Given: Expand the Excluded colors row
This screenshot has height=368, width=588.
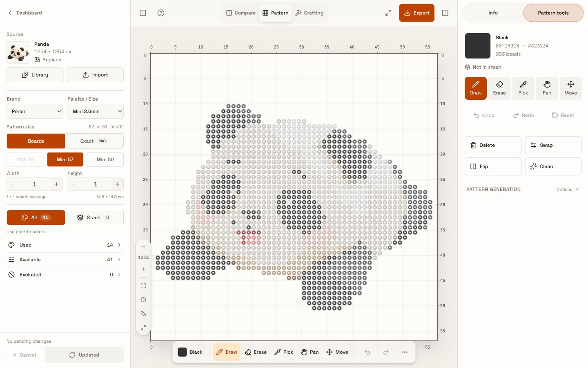Looking at the screenshot, I should [x=65, y=275].
